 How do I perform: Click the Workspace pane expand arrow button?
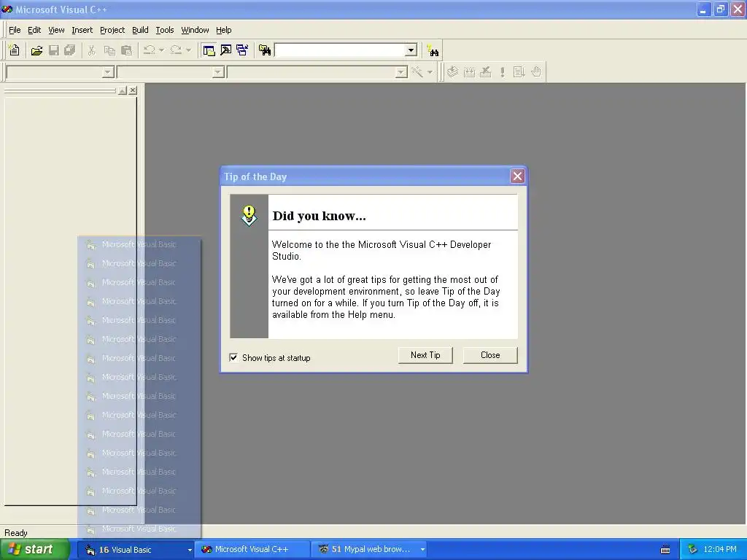[123, 90]
